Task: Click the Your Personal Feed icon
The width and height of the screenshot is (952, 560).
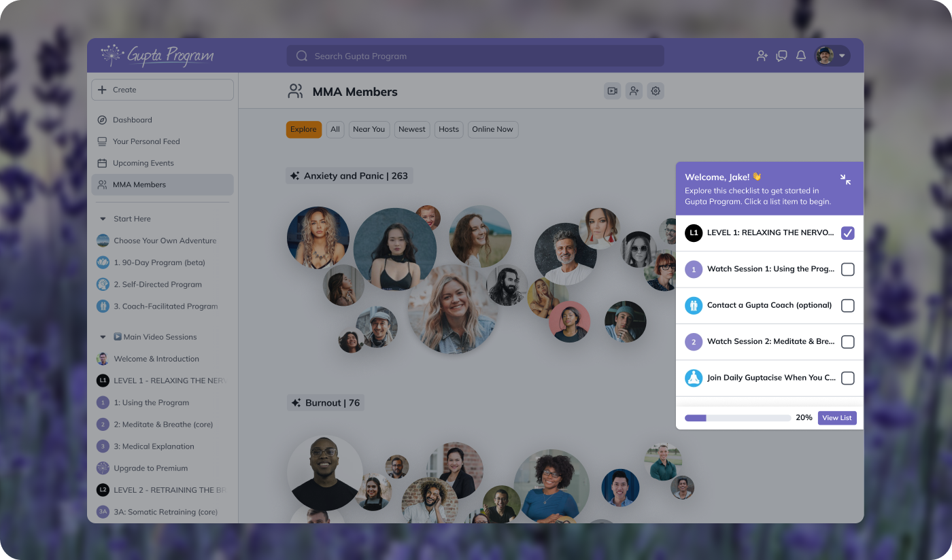Action: click(x=102, y=141)
